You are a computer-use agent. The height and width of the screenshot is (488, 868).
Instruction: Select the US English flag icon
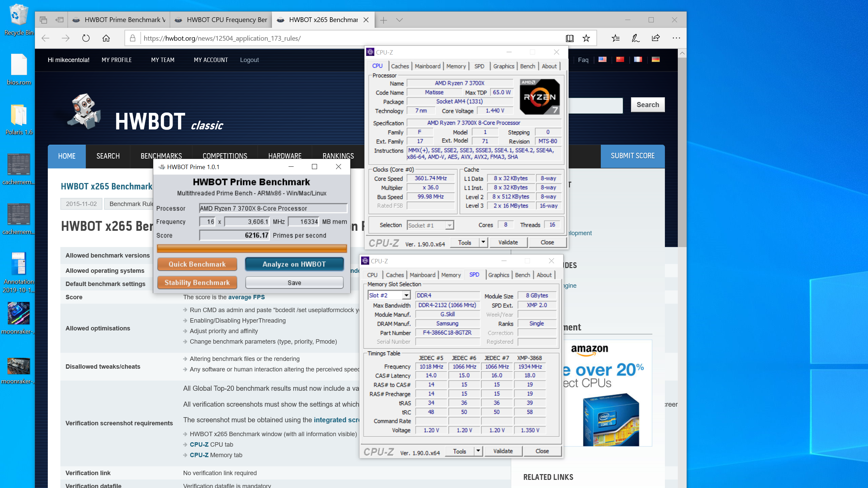pos(603,60)
